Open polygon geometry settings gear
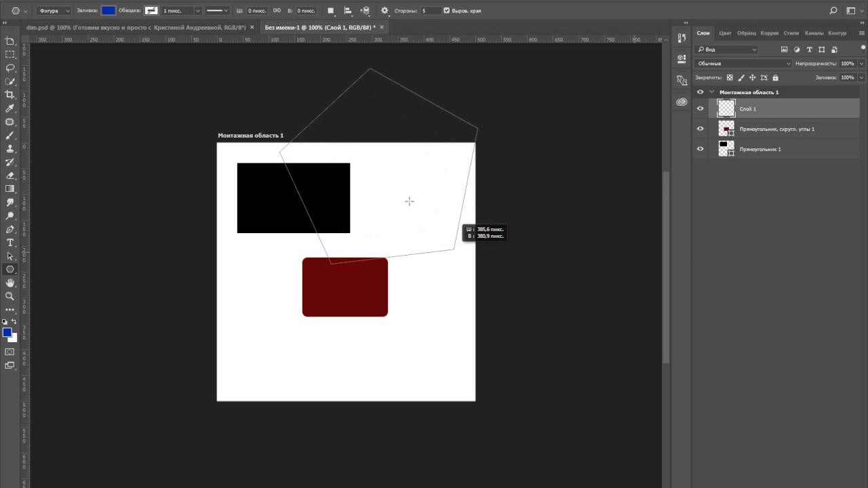This screenshot has width=868, height=488. (x=384, y=11)
